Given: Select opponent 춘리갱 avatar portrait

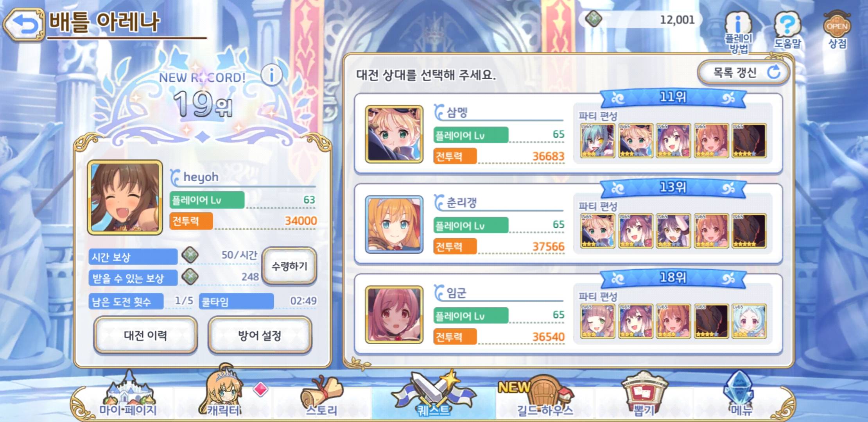Looking at the screenshot, I should [x=394, y=224].
